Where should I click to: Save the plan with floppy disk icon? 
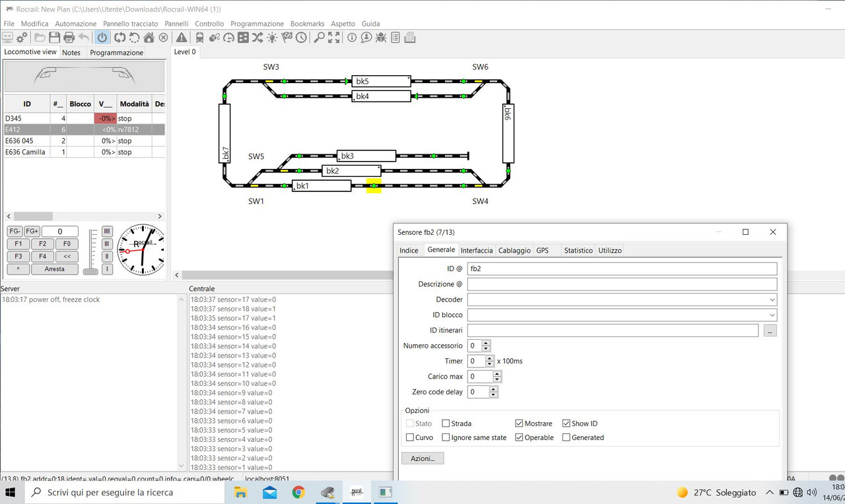[x=55, y=38]
